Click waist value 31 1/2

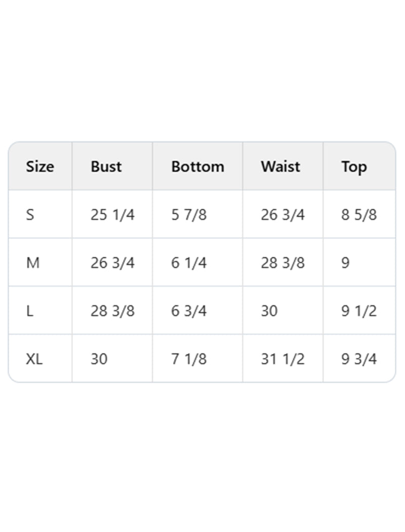point(282,359)
